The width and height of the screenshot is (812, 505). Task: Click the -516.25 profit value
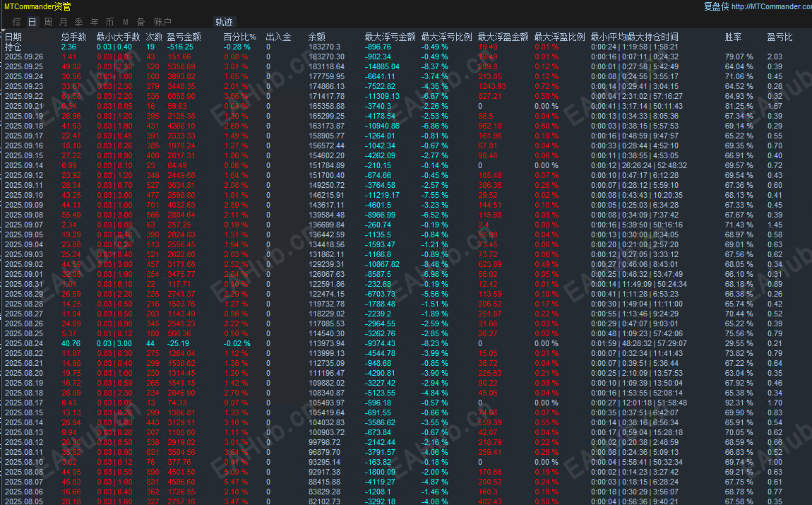click(180, 47)
